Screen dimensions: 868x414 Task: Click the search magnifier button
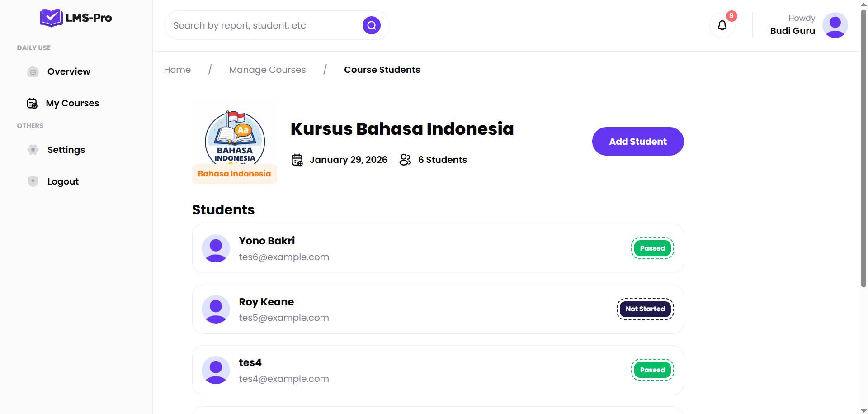[372, 25]
